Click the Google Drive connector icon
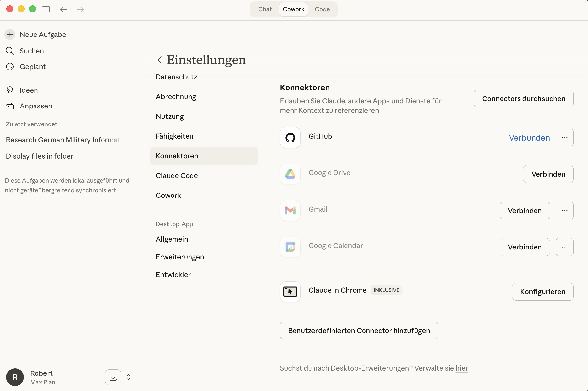 click(x=290, y=174)
